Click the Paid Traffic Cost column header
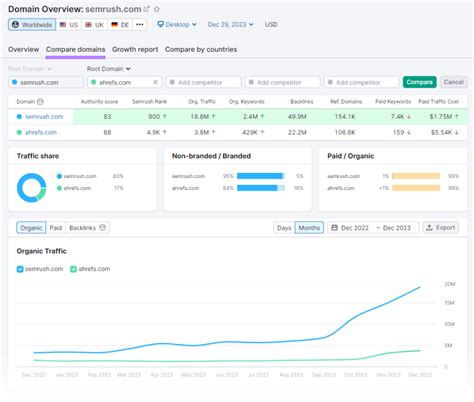474x402 pixels. point(439,102)
